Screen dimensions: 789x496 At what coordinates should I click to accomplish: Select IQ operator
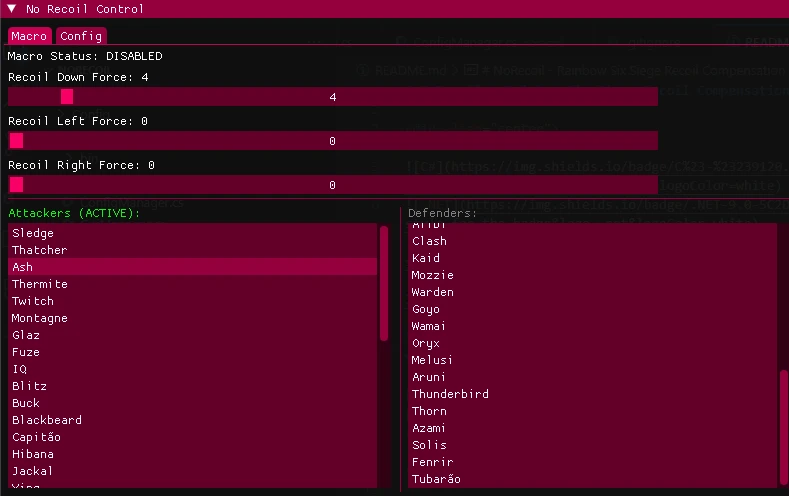pyautogui.click(x=193, y=369)
